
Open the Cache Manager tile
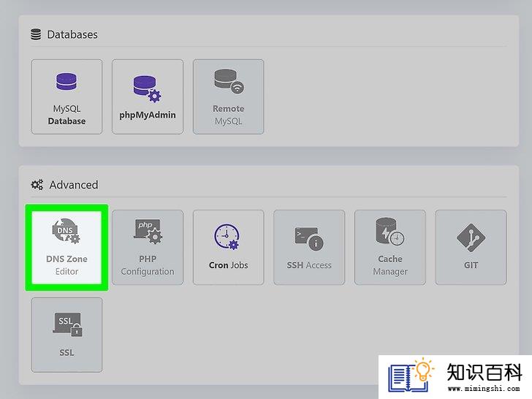390,247
